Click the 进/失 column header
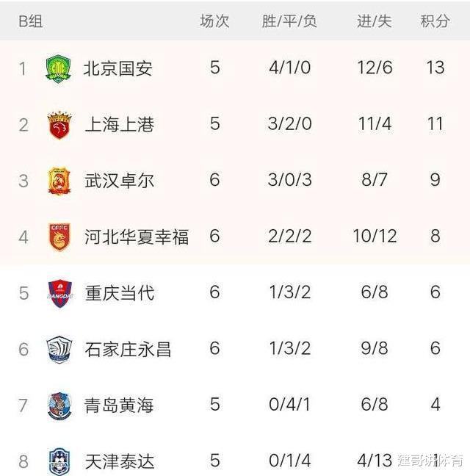Viewport: 470px width, 476px height. click(375, 21)
